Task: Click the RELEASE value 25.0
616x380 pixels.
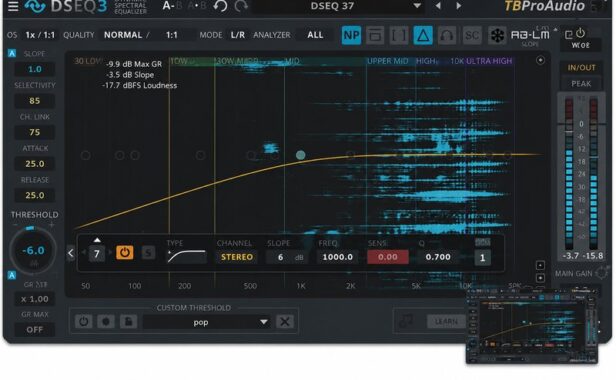Action: point(35,195)
